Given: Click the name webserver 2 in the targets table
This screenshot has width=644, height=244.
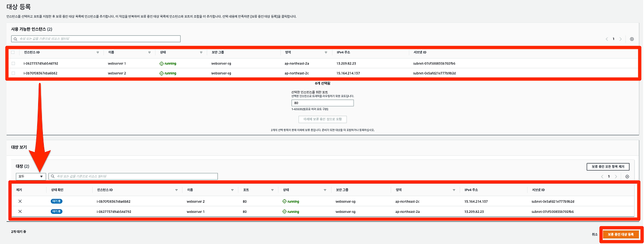Looking at the screenshot, I should [x=196, y=201].
